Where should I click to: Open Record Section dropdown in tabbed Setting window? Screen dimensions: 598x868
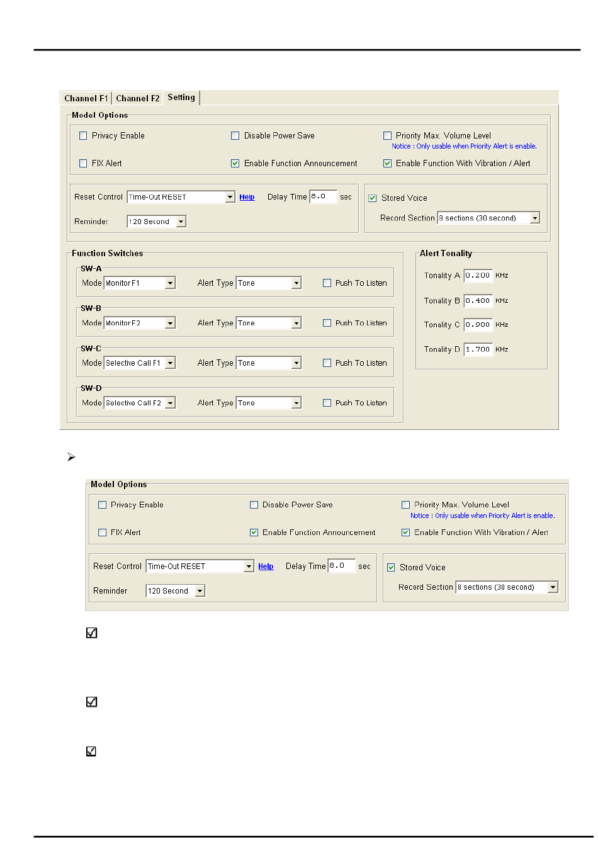[489, 218]
